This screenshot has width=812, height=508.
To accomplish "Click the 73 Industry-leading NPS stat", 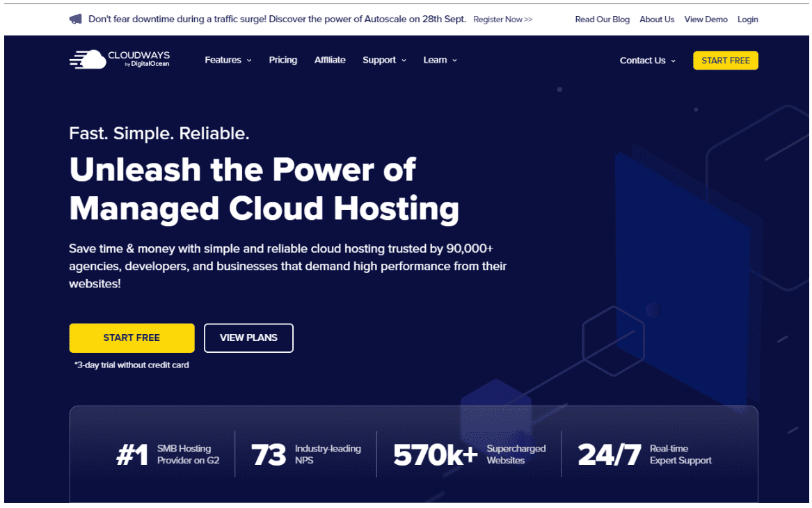I will coord(306,454).
